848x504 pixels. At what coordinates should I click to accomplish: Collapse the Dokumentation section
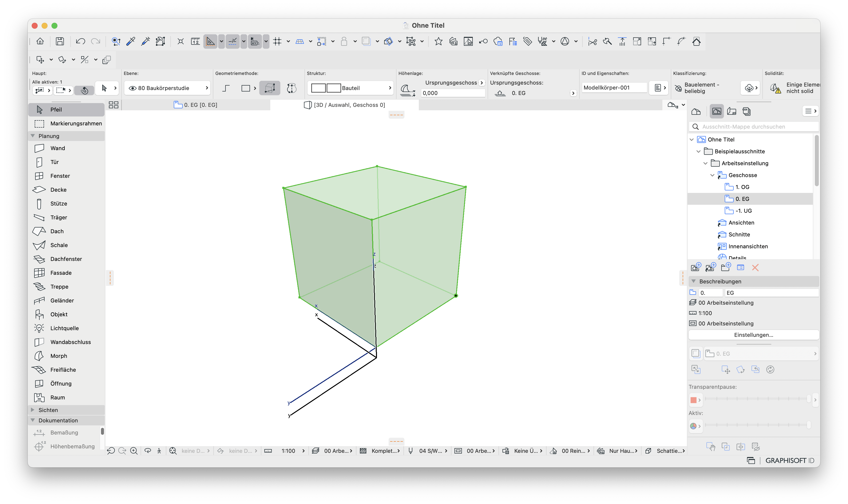(x=33, y=420)
